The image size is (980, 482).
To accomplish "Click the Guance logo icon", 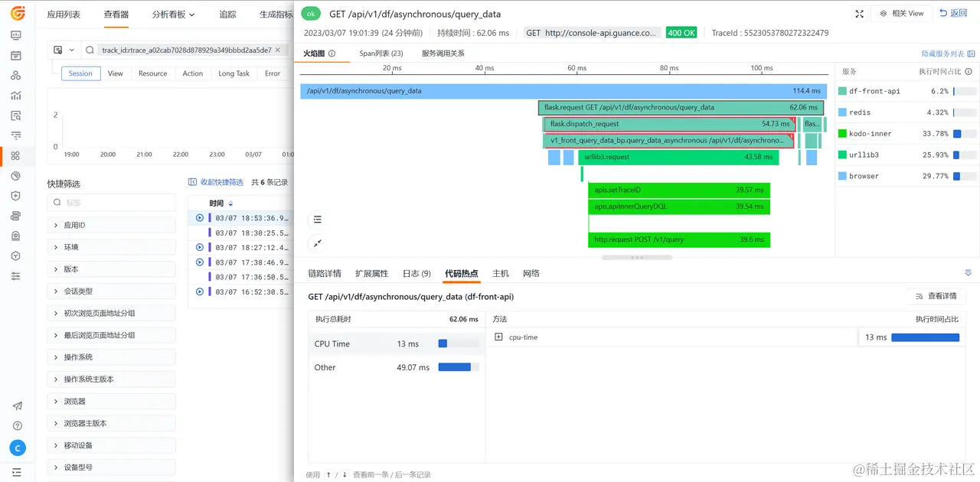I will [x=18, y=13].
